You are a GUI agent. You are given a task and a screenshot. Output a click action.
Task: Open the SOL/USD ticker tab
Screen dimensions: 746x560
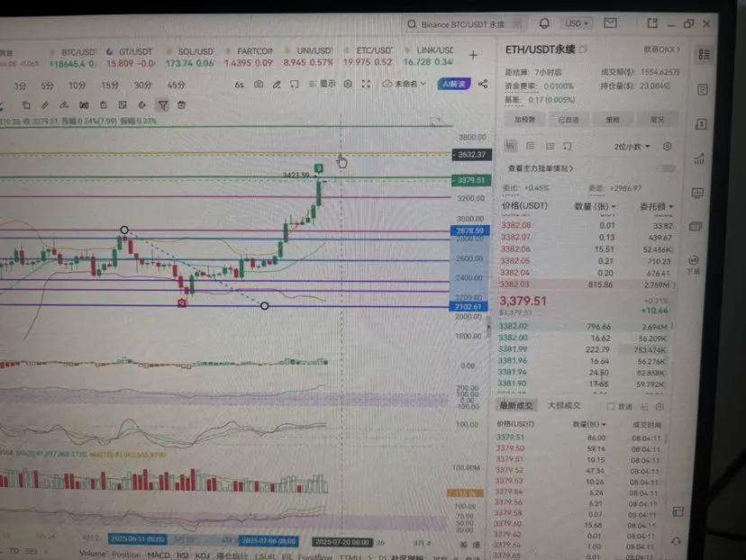tap(189, 57)
